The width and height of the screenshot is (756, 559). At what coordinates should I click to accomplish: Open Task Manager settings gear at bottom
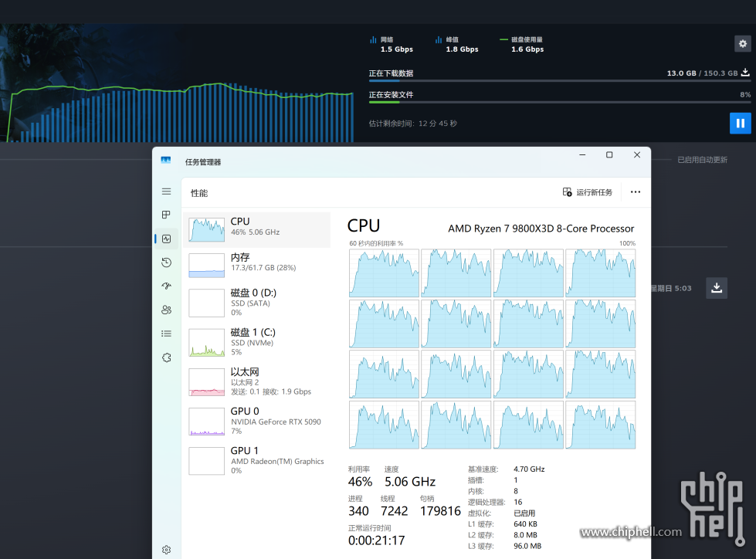[x=166, y=550]
